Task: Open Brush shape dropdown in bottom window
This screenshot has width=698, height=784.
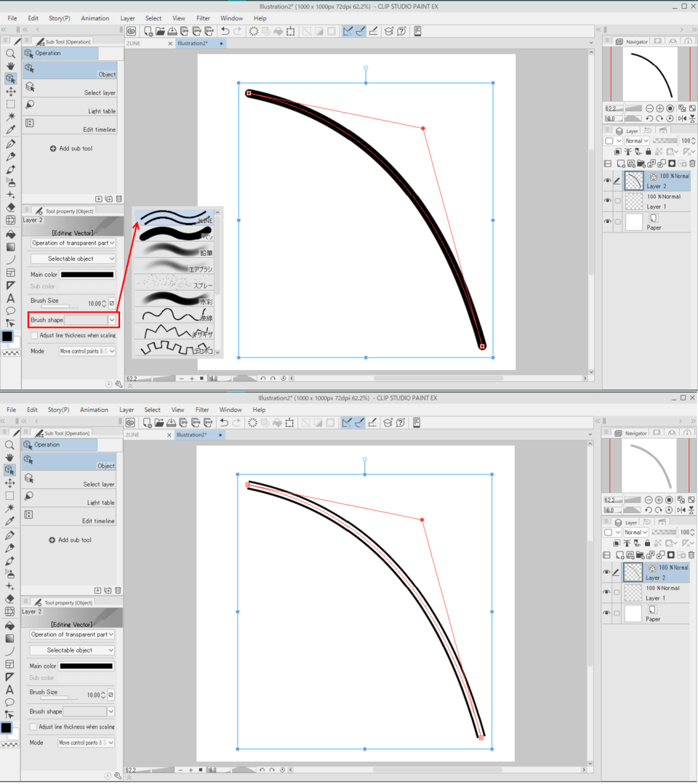Action: pyautogui.click(x=111, y=711)
